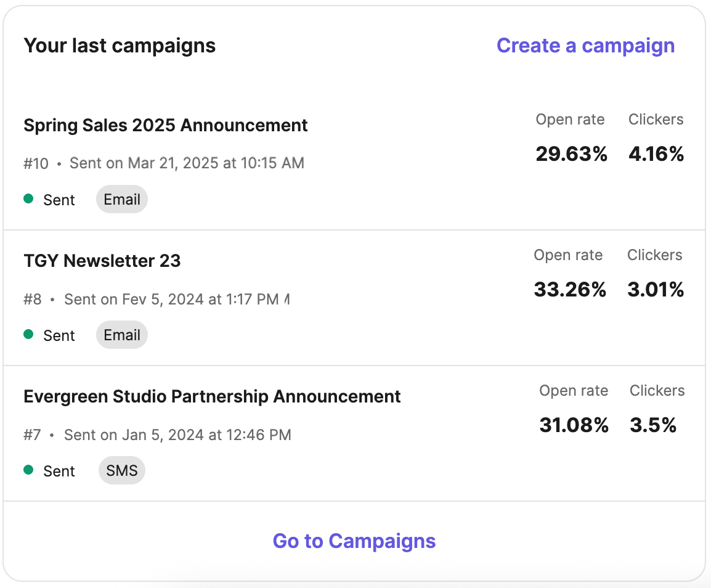Select the 4.16% clickers value for Spring Sales

click(656, 154)
